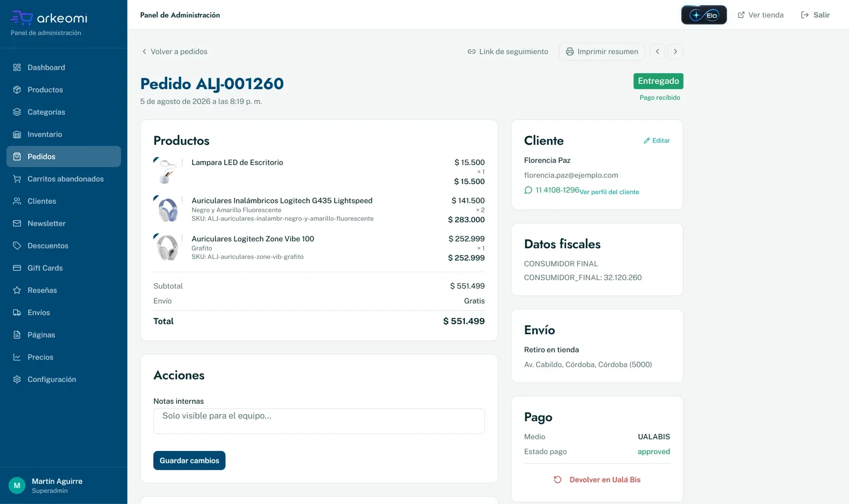Image resolution: width=849 pixels, height=504 pixels.
Task: Click Devolver en Ualá Bis
Action: click(x=597, y=480)
